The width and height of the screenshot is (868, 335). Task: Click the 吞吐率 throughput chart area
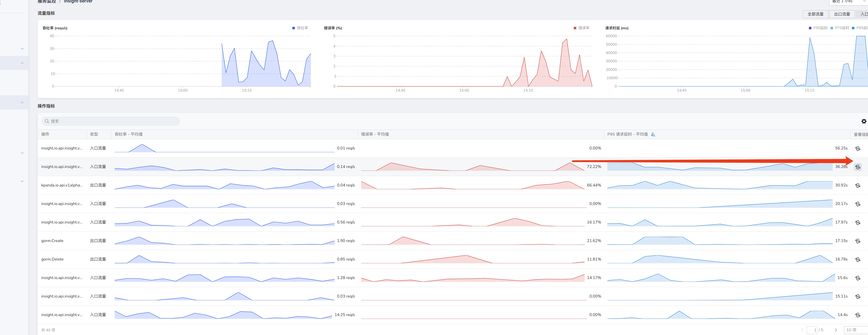(183, 61)
